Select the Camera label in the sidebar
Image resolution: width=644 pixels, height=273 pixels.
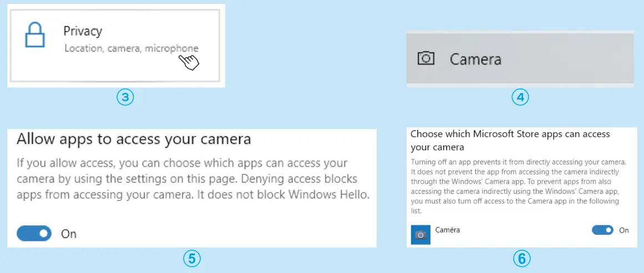[475, 59]
